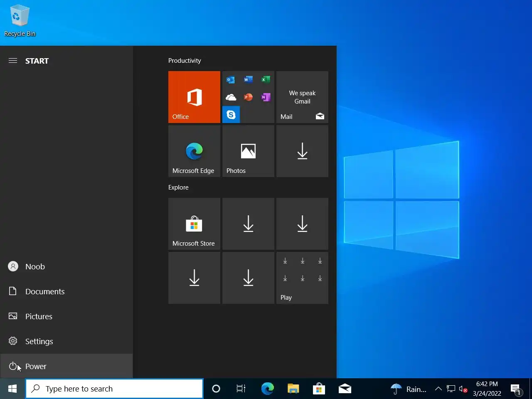
Task: Open the Power options menu
Action: click(x=66, y=366)
